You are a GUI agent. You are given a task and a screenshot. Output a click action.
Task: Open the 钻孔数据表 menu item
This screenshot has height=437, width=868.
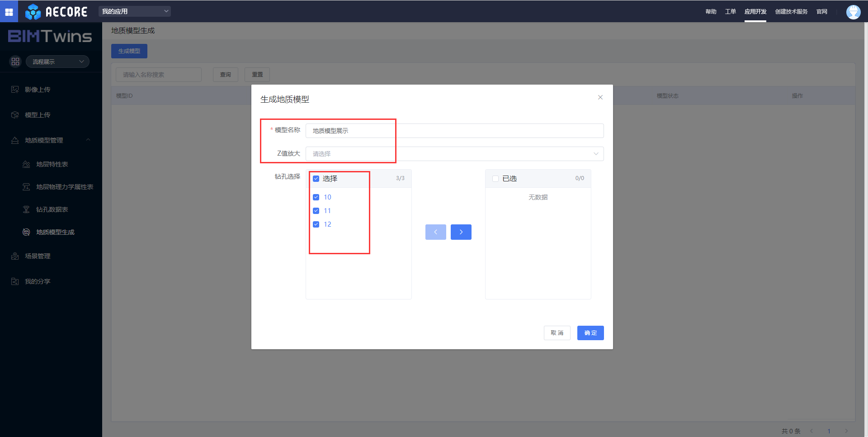(x=52, y=209)
